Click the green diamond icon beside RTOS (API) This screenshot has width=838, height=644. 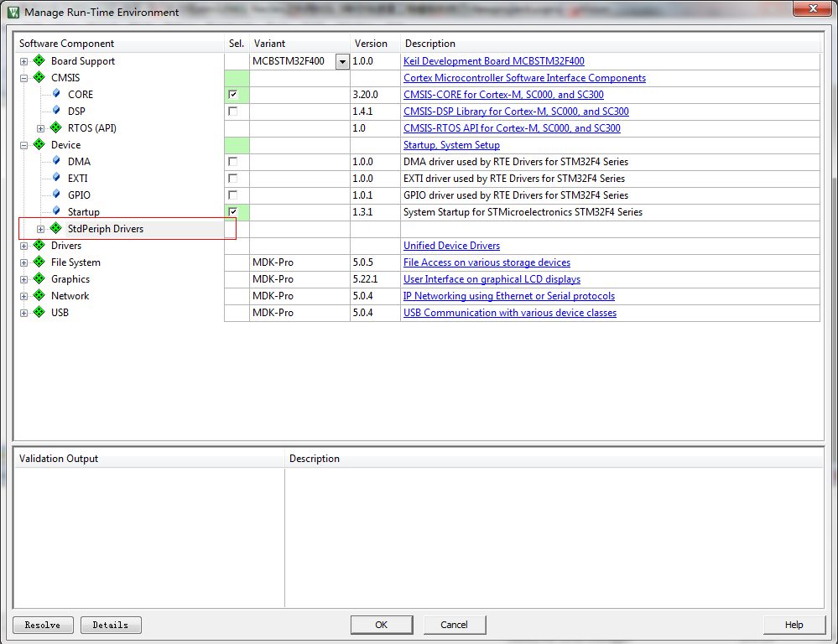(x=56, y=128)
